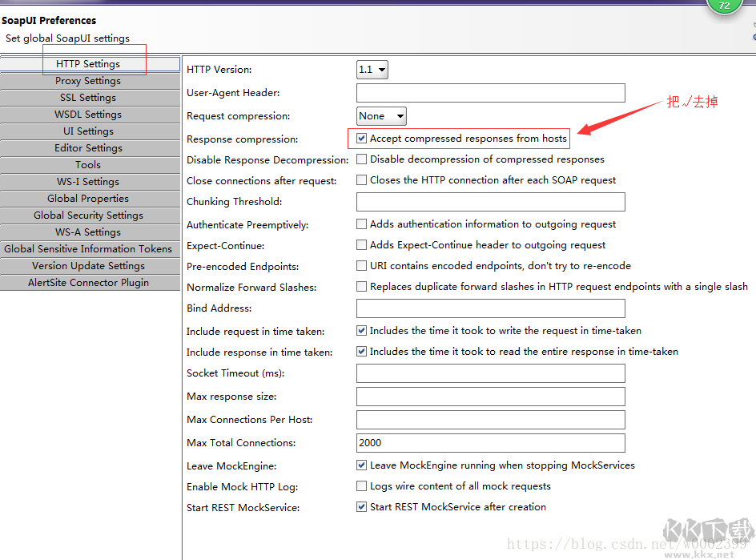
Task: Click the Socket Timeout input field
Action: 490,373
